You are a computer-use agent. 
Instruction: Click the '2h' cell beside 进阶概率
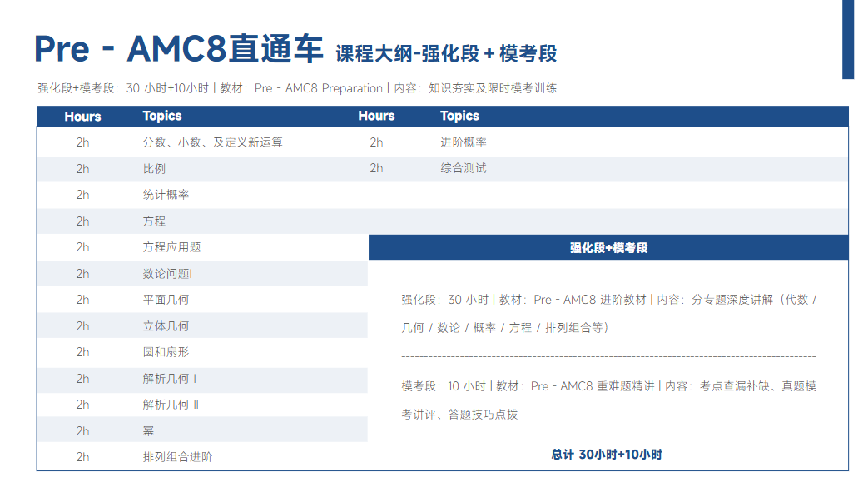click(376, 142)
